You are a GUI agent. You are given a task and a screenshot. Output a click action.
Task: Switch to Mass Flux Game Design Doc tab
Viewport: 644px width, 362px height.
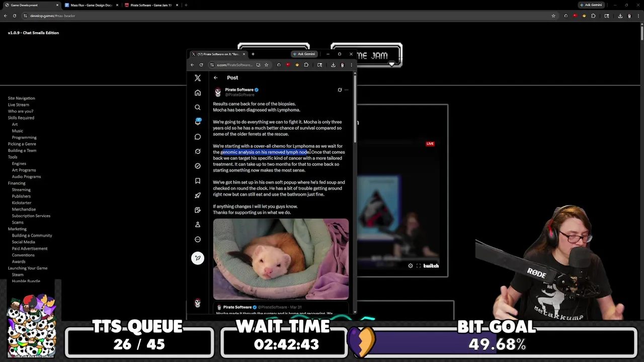[x=92, y=5]
